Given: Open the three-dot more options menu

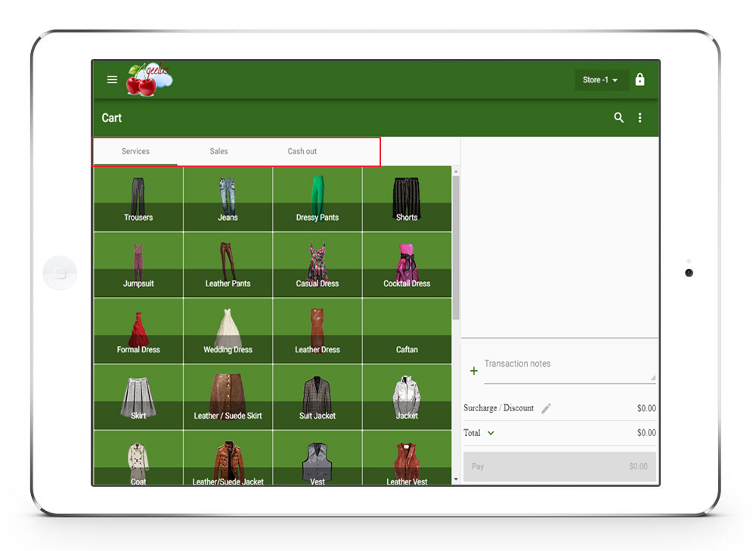Looking at the screenshot, I should tap(640, 117).
